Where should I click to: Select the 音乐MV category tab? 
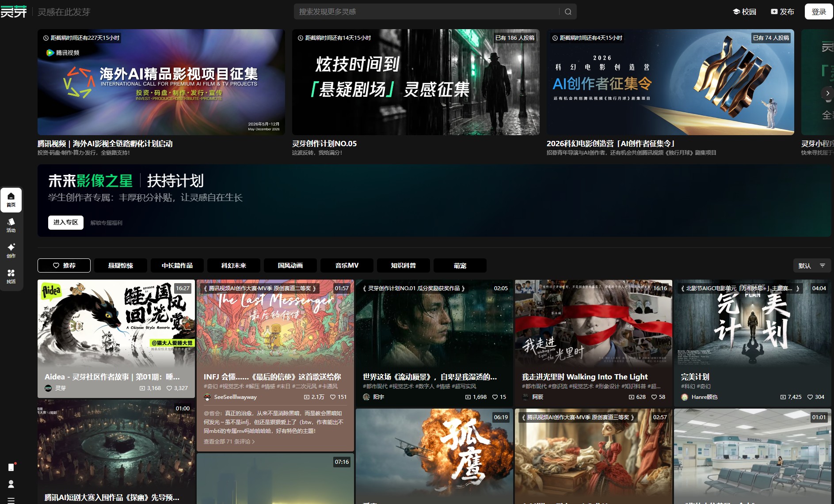pyautogui.click(x=347, y=265)
